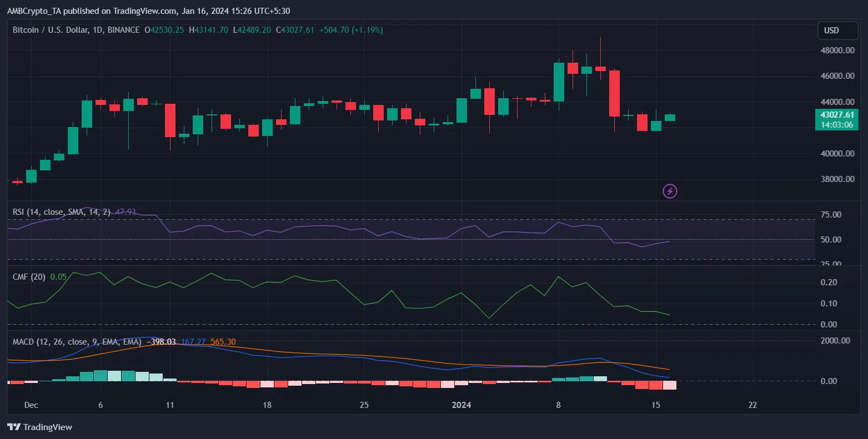
Task: Click the 22 date on time axis
Action: pyautogui.click(x=752, y=405)
